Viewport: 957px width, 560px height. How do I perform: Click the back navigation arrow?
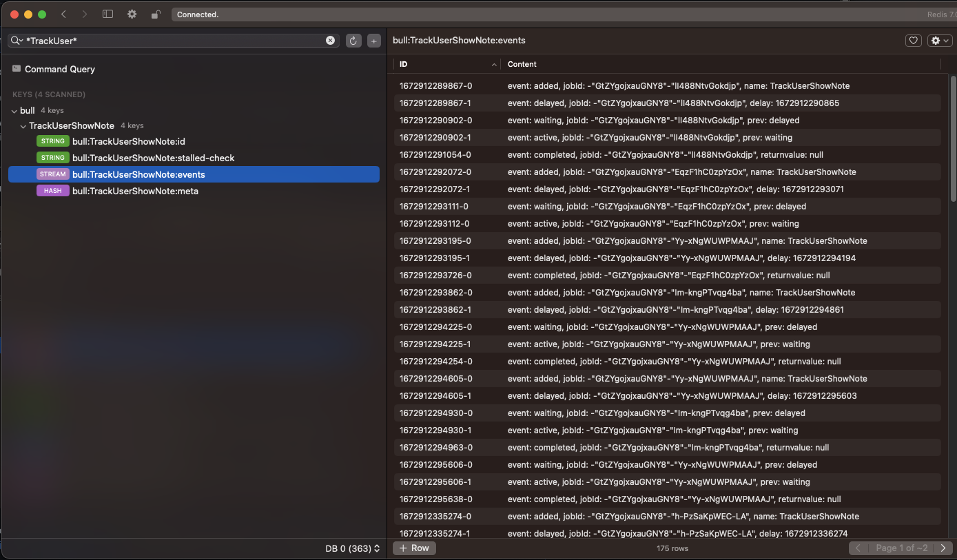(63, 14)
